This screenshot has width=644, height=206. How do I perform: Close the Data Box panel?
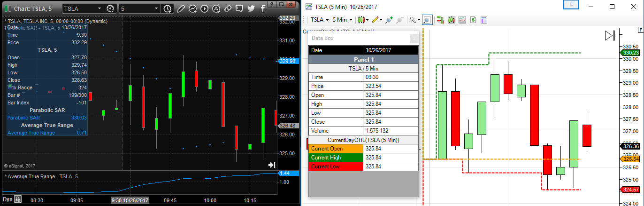click(x=414, y=39)
